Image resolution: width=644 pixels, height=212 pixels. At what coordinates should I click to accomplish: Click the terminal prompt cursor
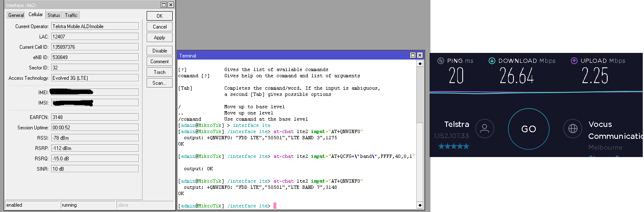click(275, 206)
